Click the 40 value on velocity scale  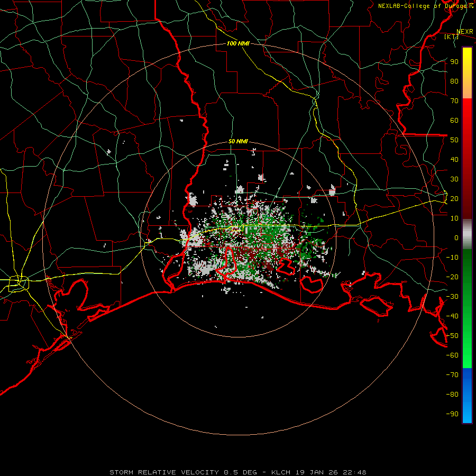[x=454, y=159]
